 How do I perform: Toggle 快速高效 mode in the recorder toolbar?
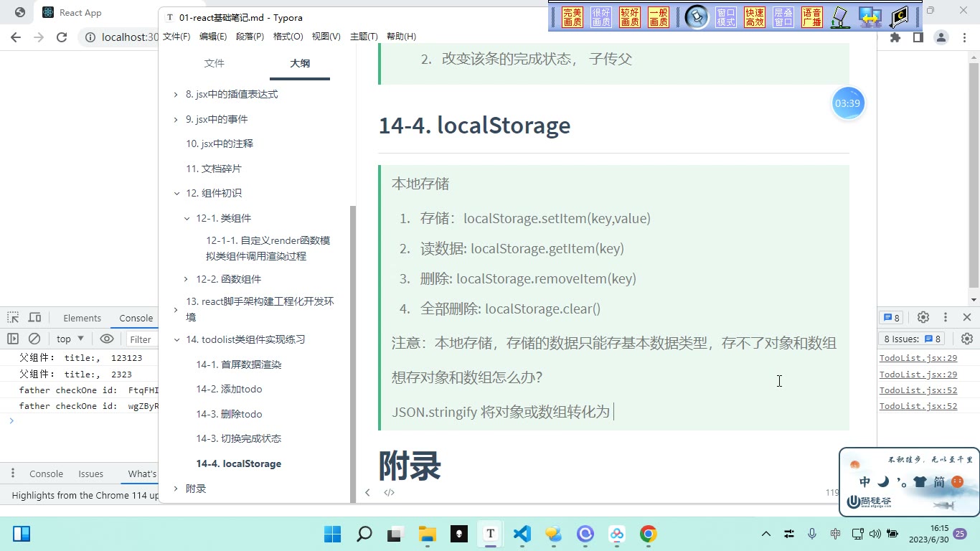tap(755, 17)
